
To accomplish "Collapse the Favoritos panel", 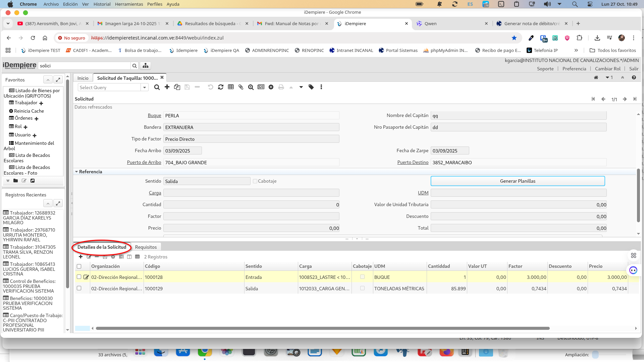I will [48, 80].
